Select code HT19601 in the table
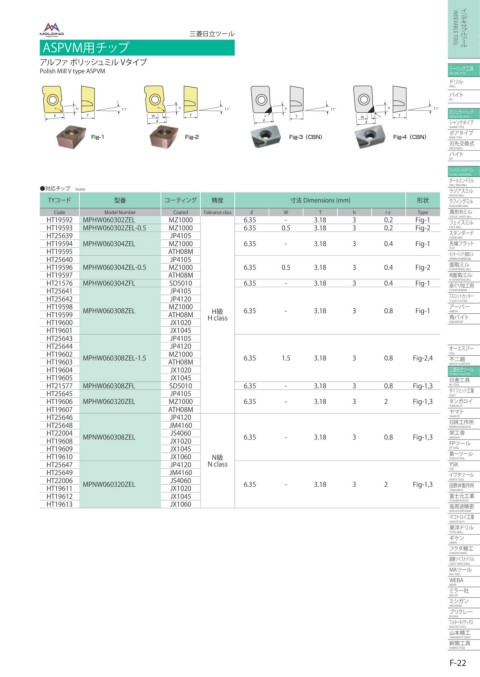This screenshot has height=677, width=480. coord(60,330)
